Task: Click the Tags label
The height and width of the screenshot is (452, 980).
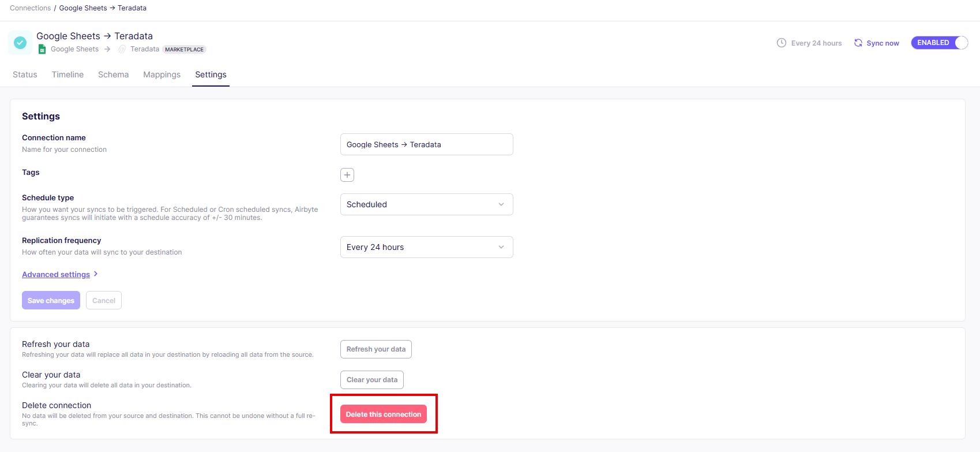Action: tap(31, 172)
